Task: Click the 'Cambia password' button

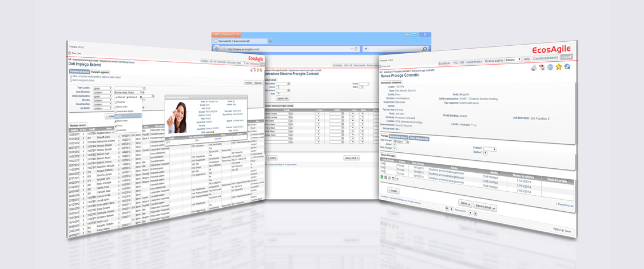Action: click(x=545, y=58)
